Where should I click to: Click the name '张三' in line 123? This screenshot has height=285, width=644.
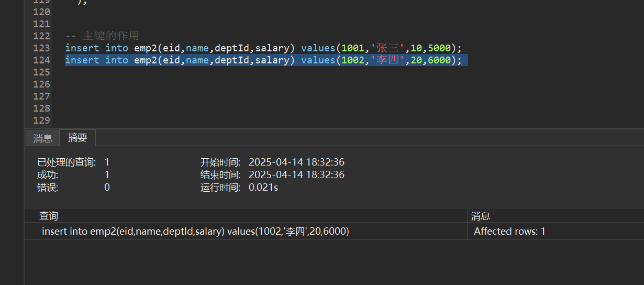(387, 48)
